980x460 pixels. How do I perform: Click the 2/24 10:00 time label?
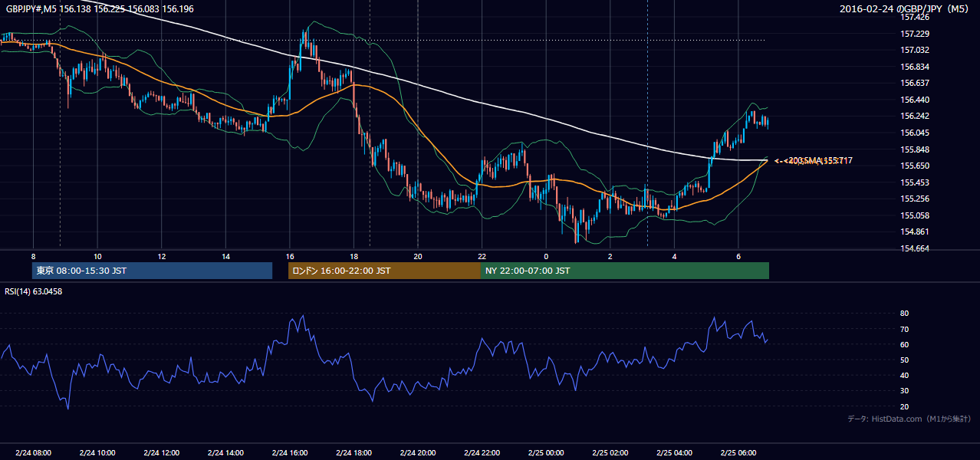pyautogui.click(x=97, y=453)
